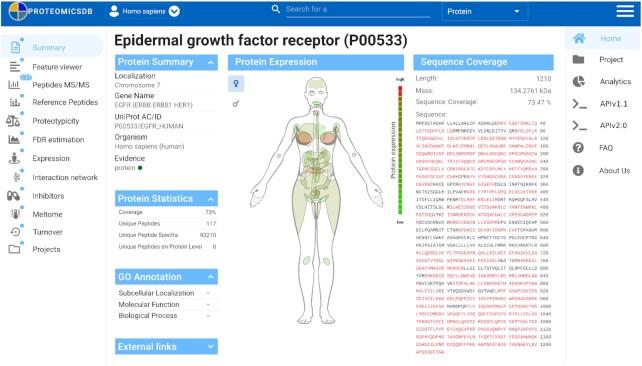Open the Feature viewer icon

(x=15, y=66)
